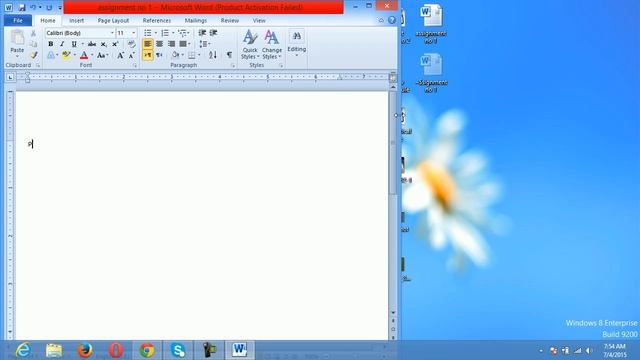Viewport: 640px width, 360px height.
Task: Apply red font color
Action: [84, 55]
